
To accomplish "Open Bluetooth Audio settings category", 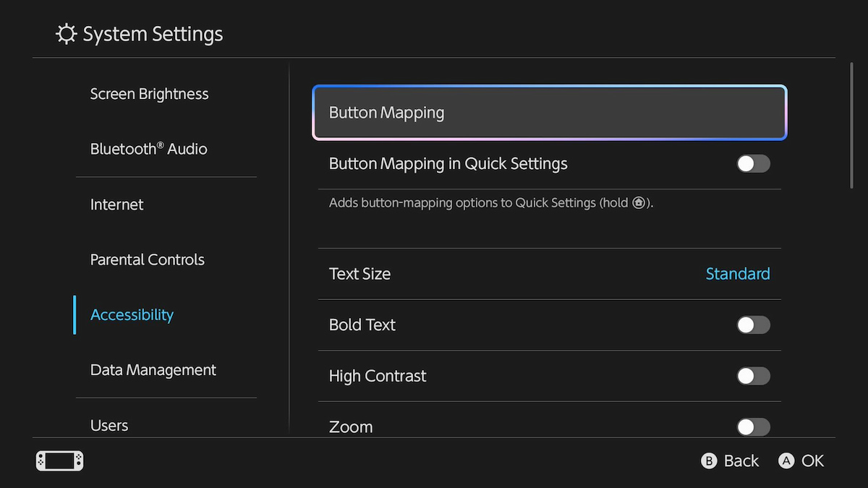I will pyautogui.click(x=148, y=149).
